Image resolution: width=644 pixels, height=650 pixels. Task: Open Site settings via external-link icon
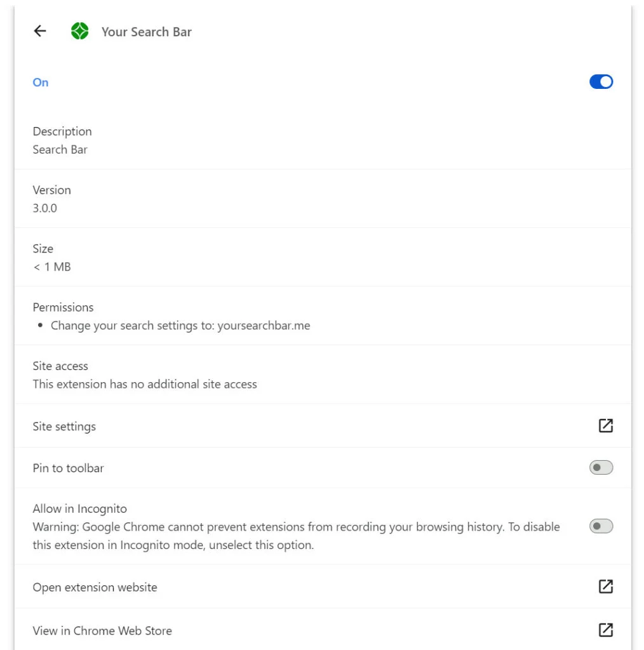[x=605, y=426]
